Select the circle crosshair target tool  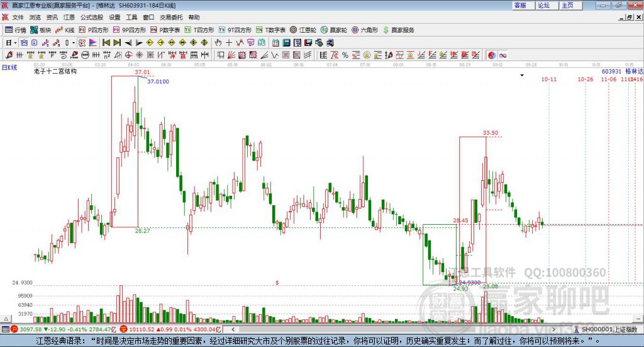(128, 55)
